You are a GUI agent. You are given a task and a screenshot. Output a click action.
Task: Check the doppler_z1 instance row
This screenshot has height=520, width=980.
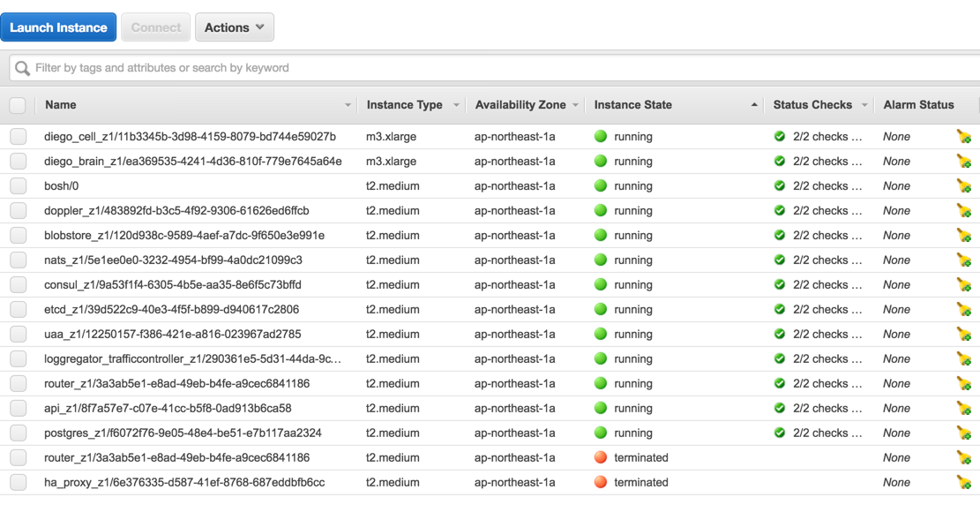click(19, 211)
